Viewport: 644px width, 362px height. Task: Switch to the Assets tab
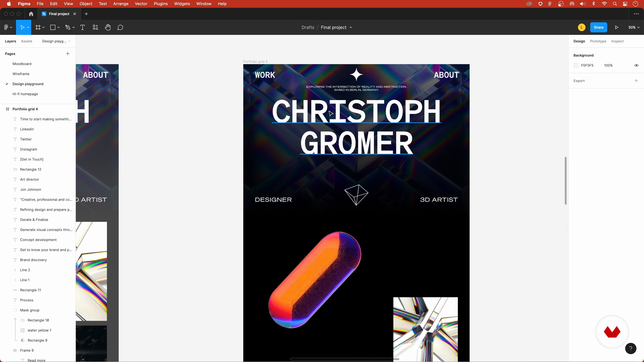pyautogui.click(x=26, y=41)
